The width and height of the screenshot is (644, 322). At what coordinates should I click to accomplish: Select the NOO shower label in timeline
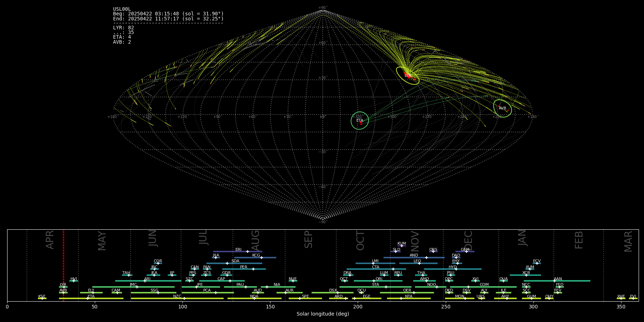[x=431, y=285]
